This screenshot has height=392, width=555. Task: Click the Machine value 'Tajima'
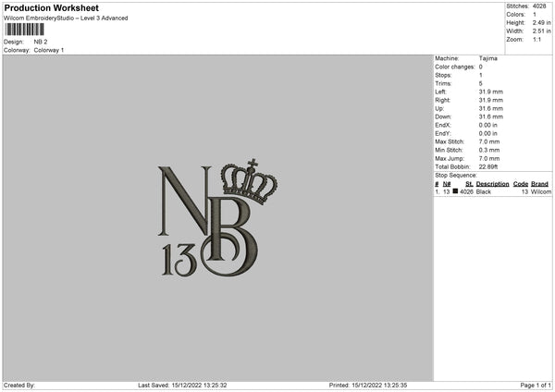point(488,58)
